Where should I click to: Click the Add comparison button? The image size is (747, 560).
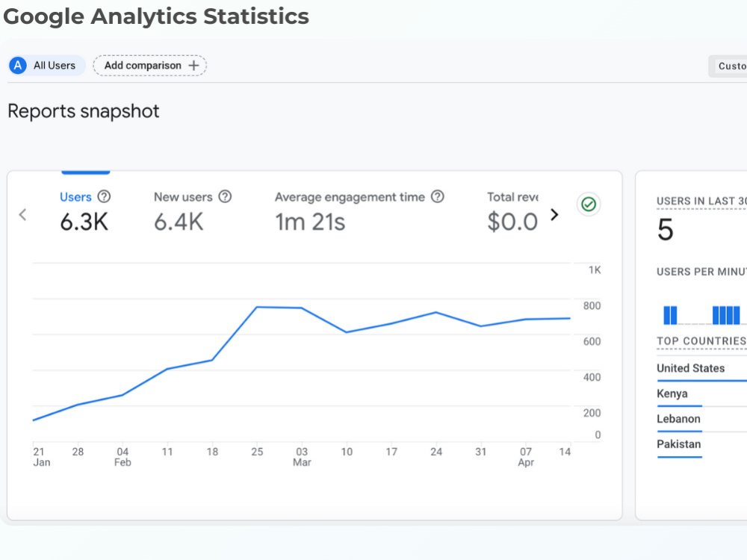coord(149,66)
